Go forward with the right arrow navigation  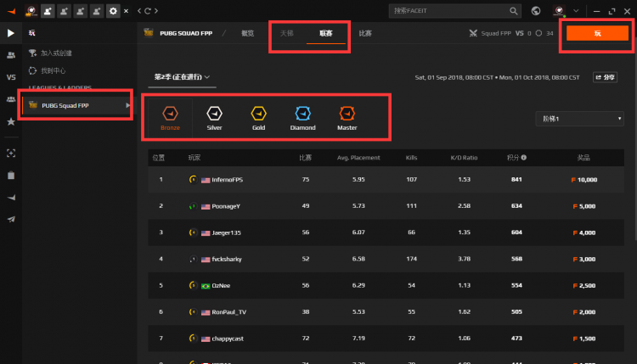156,11
